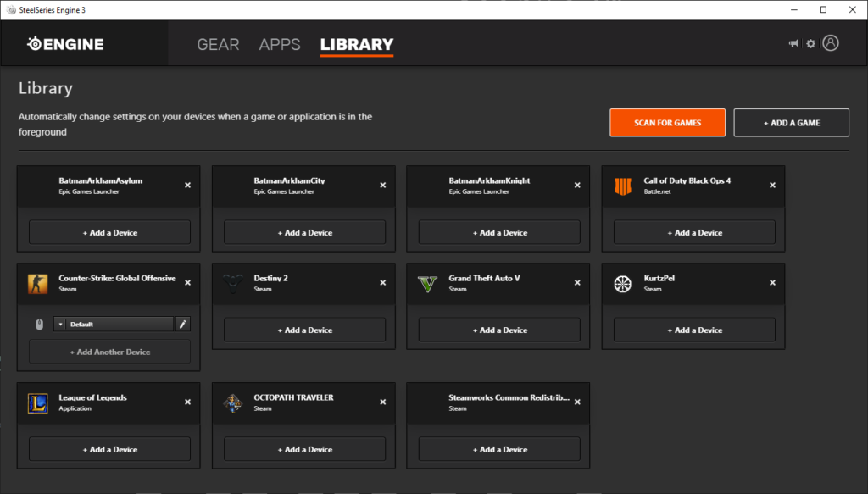Click the Battle.net launcher label
The width and height of the screenshot is (868, 494).
657,192
